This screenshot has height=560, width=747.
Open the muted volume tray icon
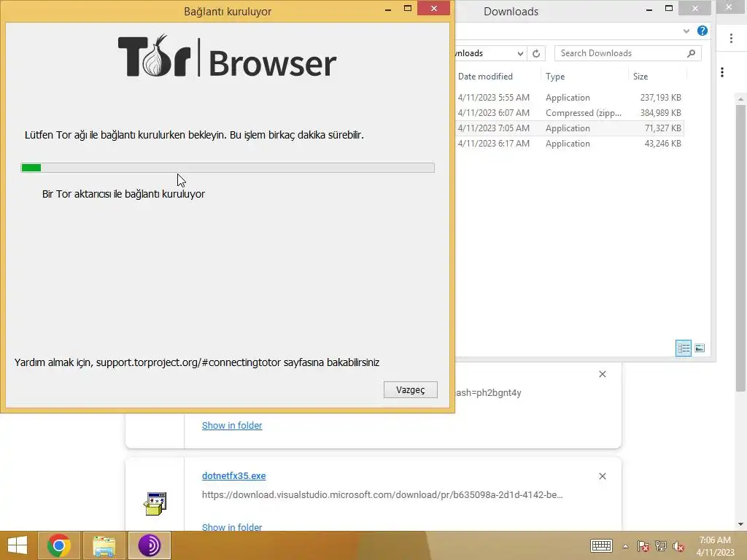678,546
